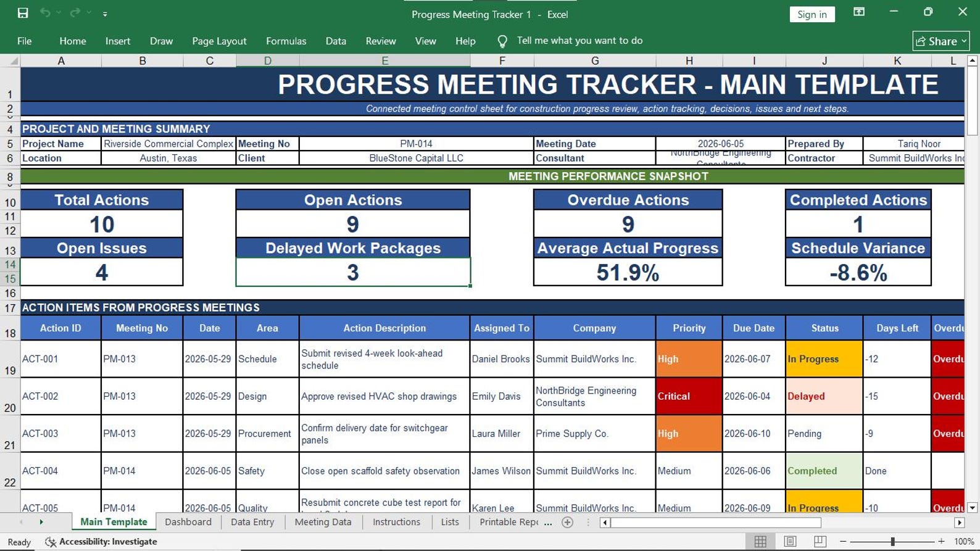Click the Sign in button
Viewport: 980px width, 551px height.
tap(812, 14)
